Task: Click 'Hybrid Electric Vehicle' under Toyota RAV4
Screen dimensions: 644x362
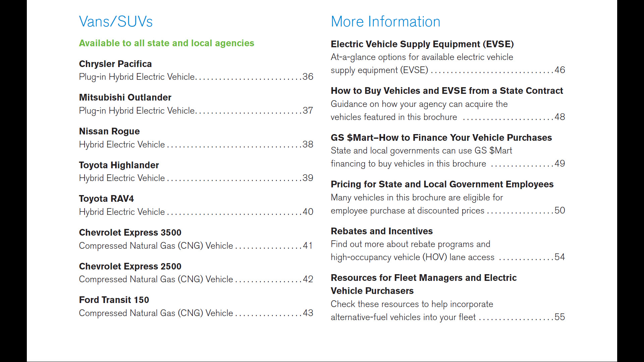Action: (x=122, y=212)
